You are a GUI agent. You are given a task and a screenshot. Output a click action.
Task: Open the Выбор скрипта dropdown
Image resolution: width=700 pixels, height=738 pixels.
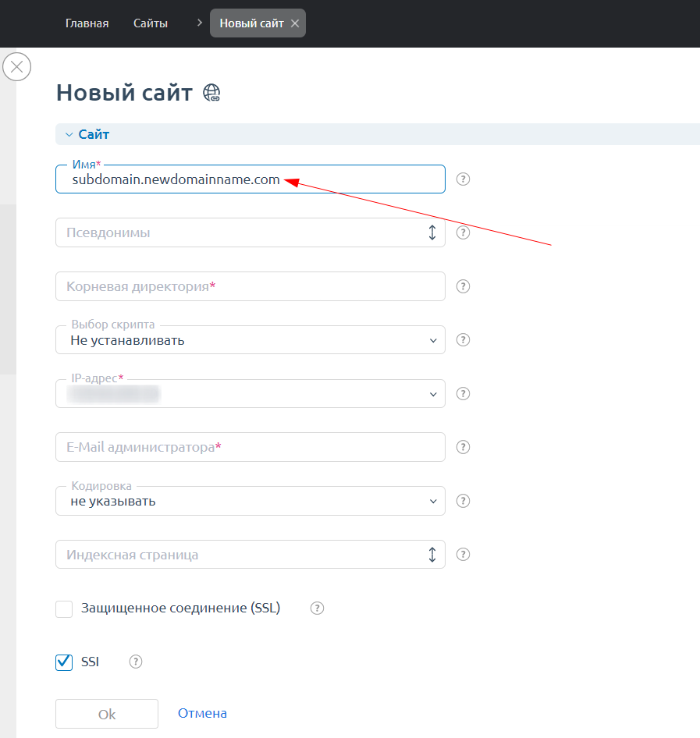250,340
